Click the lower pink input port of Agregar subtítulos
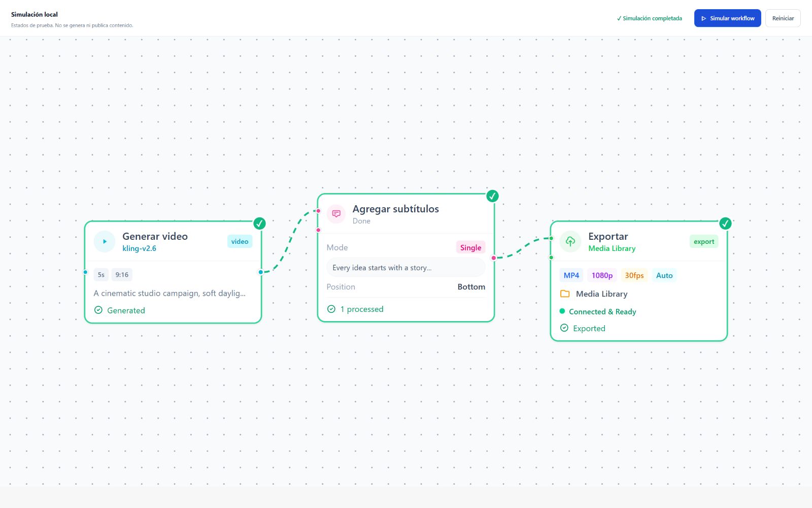The image size is (812, 508). tap(318, 230)
